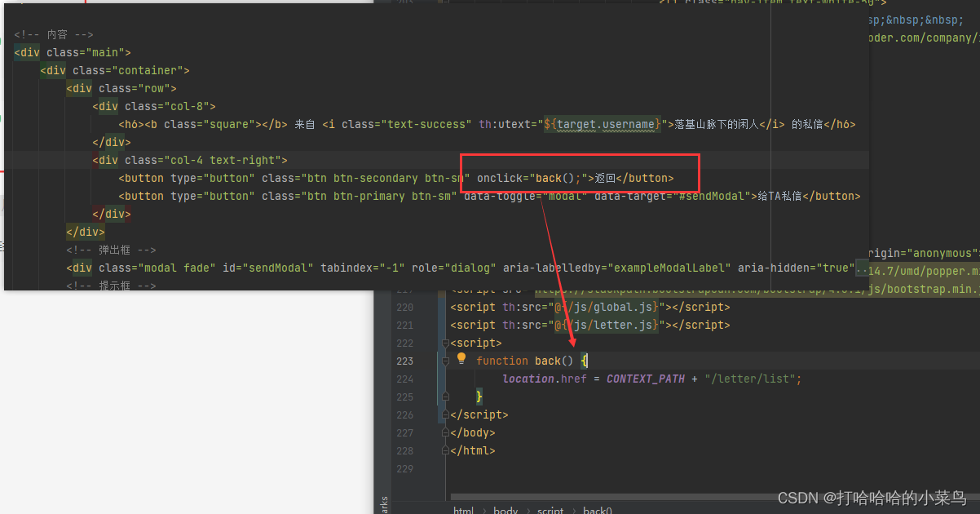Screen dimensions: 980x514
Task: Click gutter line number 226
Action: point(404,415)
